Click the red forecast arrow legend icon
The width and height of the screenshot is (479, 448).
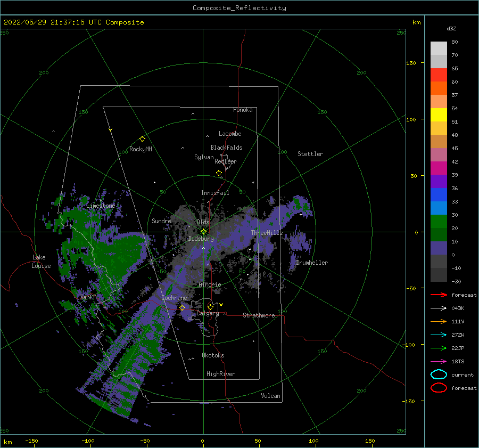[x=439, y=295]
